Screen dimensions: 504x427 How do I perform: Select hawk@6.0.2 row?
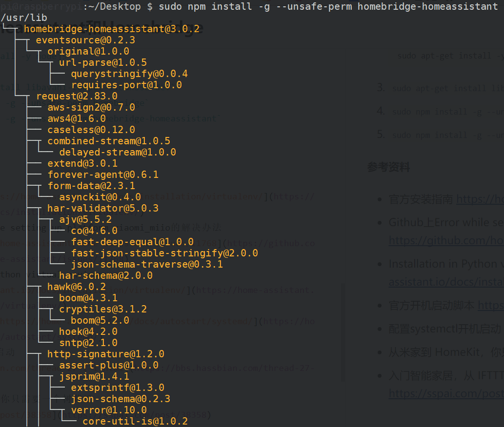77,287
